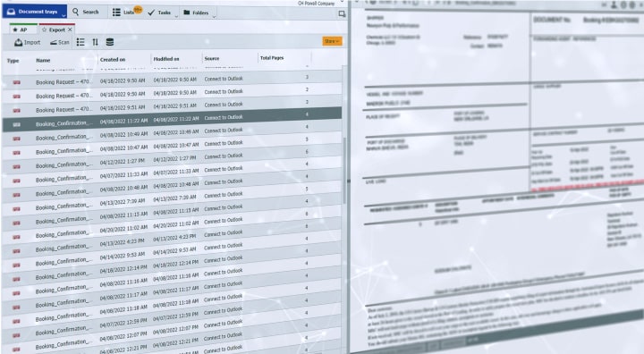This screenshot has width=644, height=354.
Task: Click the first Booking Request document icon
Action: pos(16,82)
